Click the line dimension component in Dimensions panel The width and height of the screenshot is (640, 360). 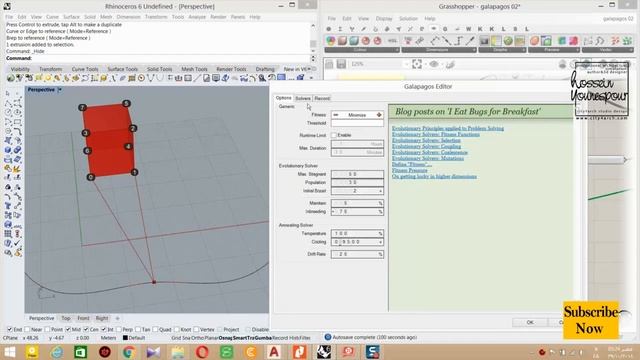tap(447, 40)
